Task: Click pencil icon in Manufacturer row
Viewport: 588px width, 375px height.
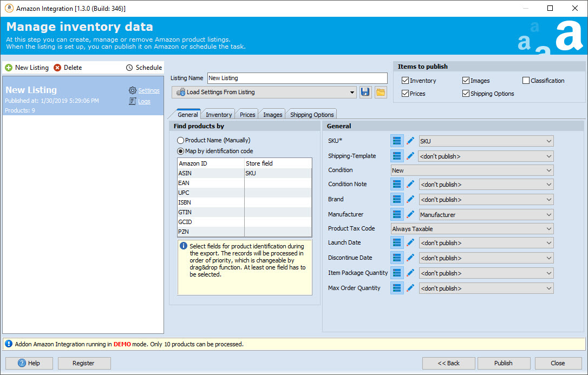Action: pos(410,214)
